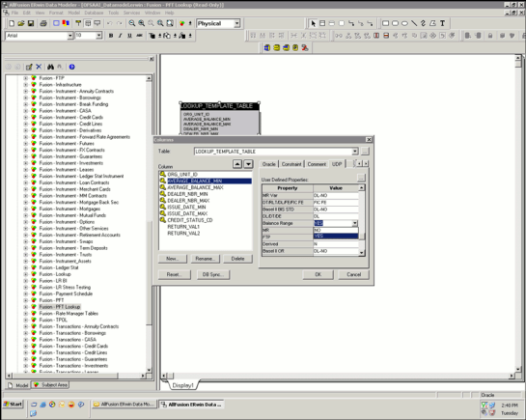
Task: Click the blue help question mark icon
Action: point(71,67)
